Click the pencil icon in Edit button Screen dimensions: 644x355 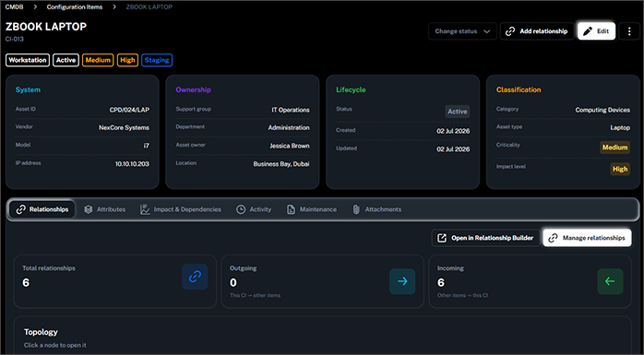click(x=588, y=31)
